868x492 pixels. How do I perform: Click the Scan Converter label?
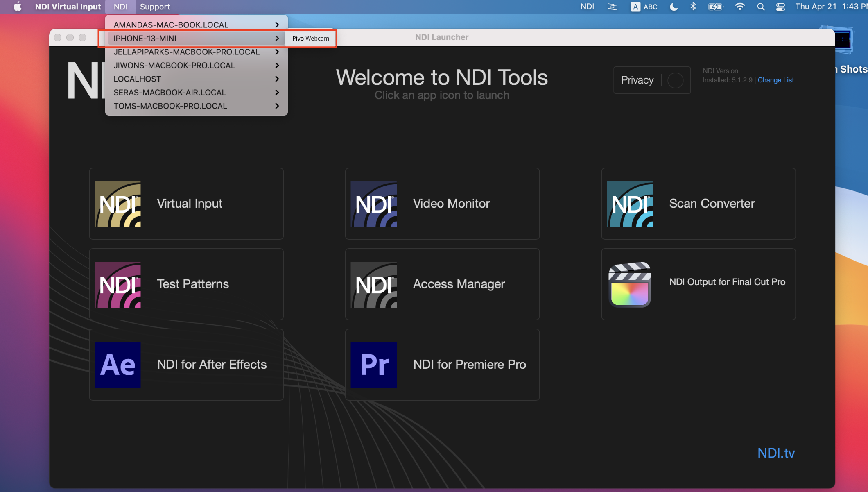(x=712, y=204)
